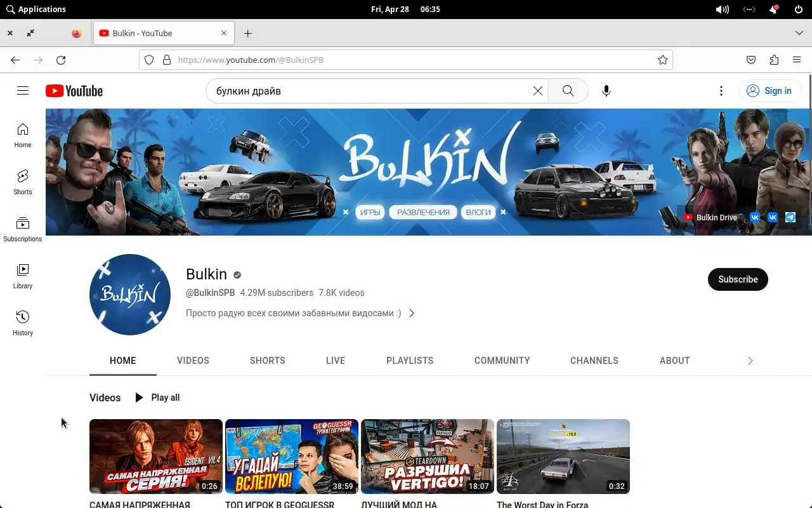This screenshot has width=812, height=508.
Task: Click the 4.29M subscribers text
Action: (x=277, y=293)
